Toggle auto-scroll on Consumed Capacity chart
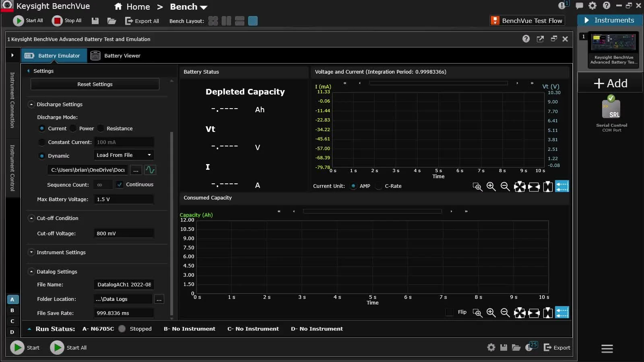This screenshot has width=644, height=362. (x=562, y=313)
